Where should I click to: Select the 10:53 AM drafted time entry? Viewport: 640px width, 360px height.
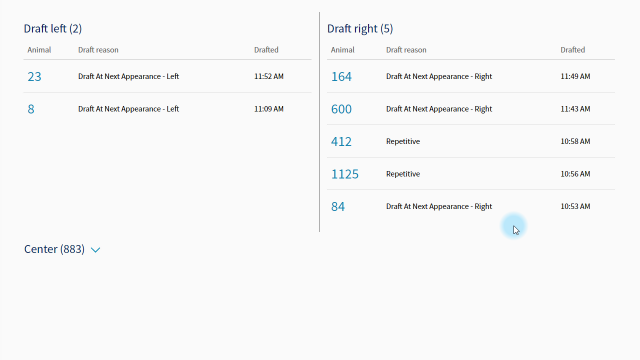(575, 207)
